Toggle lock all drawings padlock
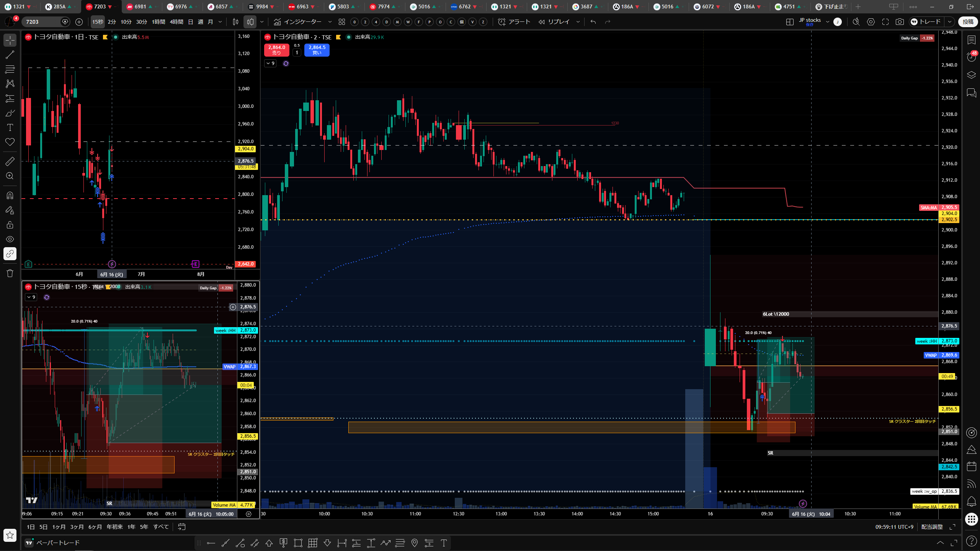 pyautogui.click(x=10, y=225)
